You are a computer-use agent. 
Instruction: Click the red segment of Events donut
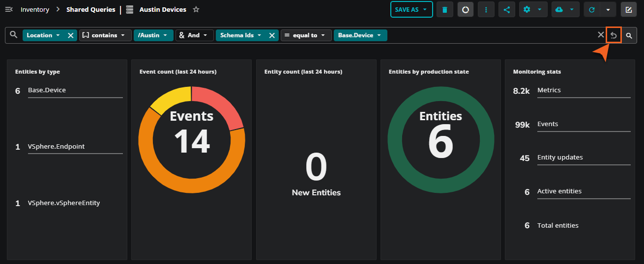click(221, 106)
